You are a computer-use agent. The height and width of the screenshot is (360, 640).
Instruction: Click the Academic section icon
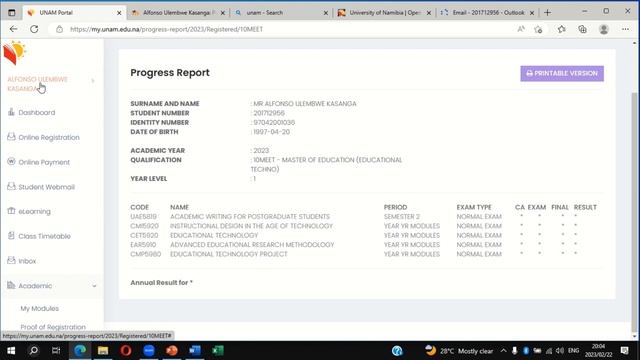11,285
